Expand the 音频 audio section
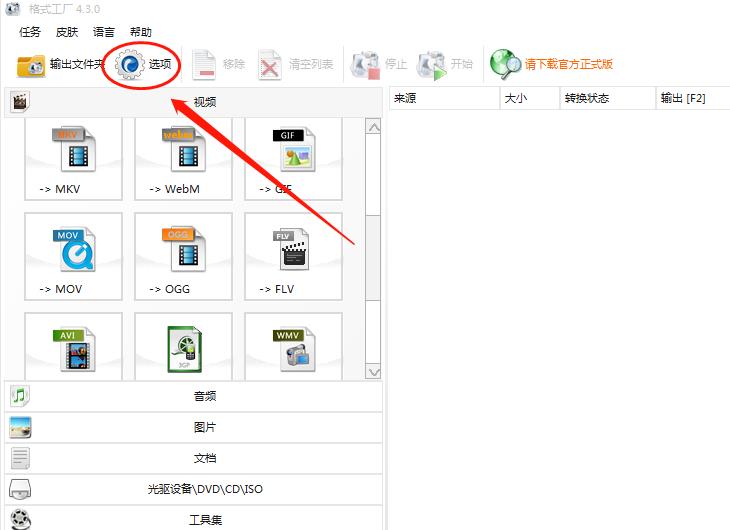 pyautogui.click(x=194, y=396)
